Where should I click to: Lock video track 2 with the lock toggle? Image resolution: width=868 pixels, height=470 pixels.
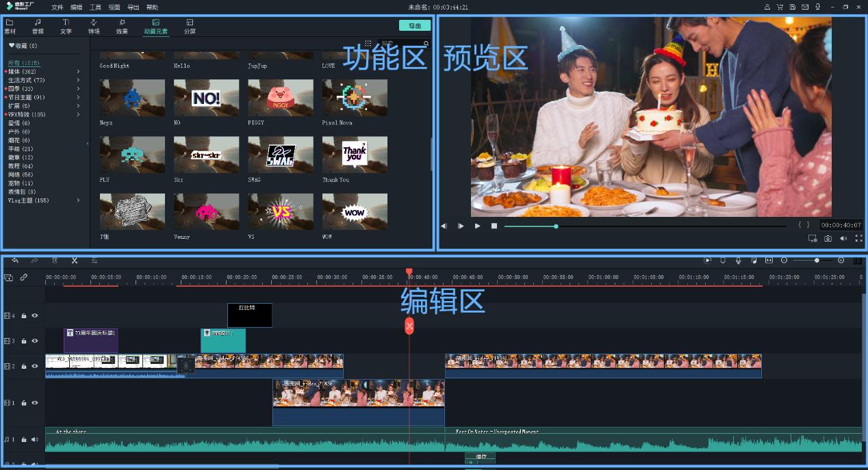24,365
